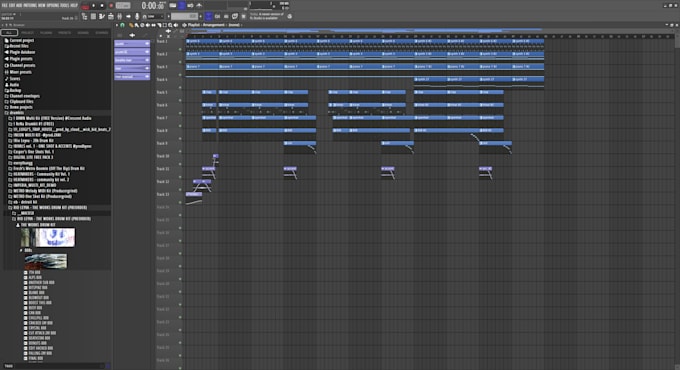Mute Track 6 using its green dot
The height and width of the screenshot is (370, 680).
tap(180, 113)
